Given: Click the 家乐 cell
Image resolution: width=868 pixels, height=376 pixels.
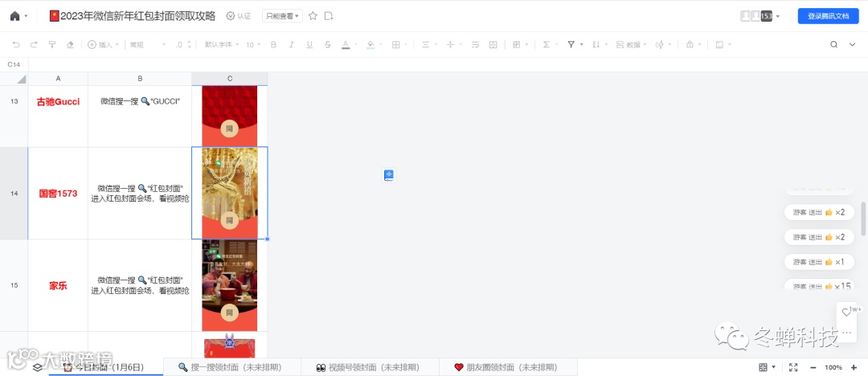Looking at the screenshot, I should (x=58, y=285).
